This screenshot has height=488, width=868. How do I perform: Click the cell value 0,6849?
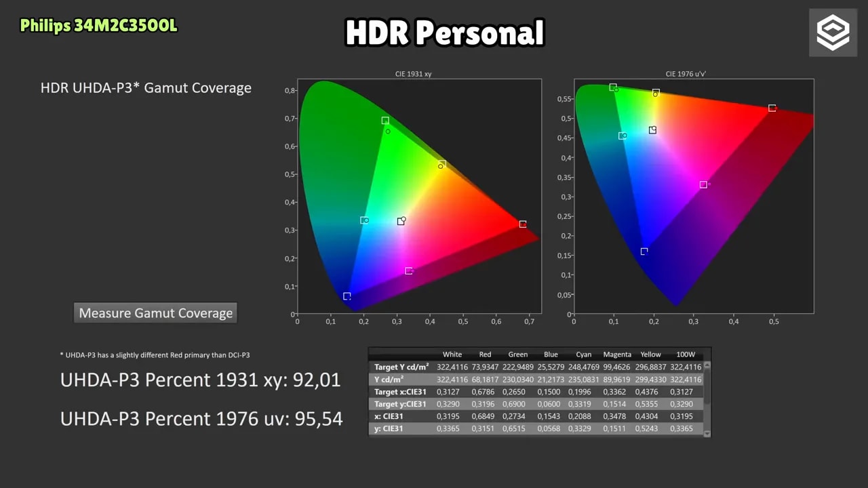pos(485,416)
